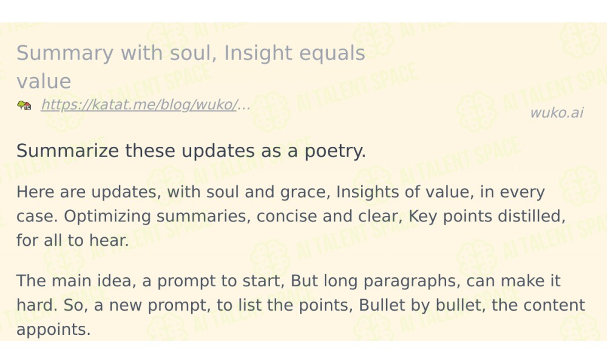Click the brain watermark logo beside the blog URL
This screenshot has height=364, width=607.
pyautogui.click(x=270, y=112)
